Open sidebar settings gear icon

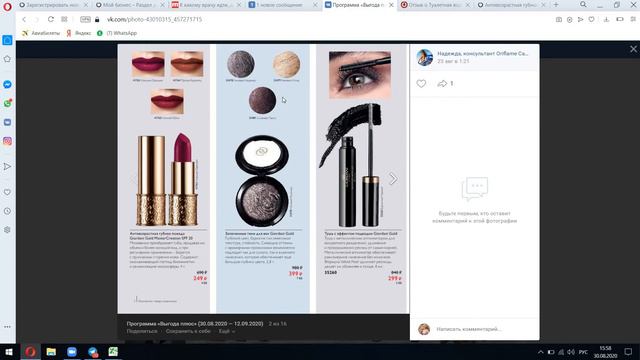point(7,230)
